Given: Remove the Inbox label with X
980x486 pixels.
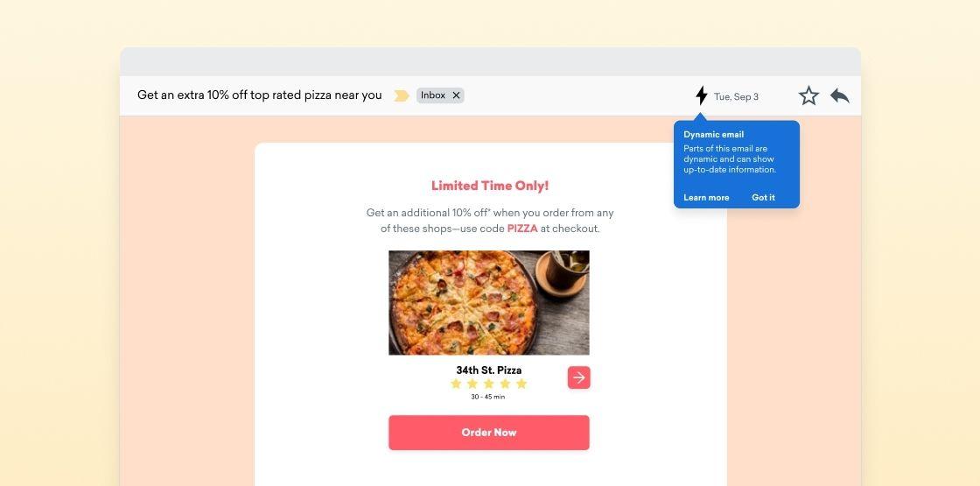Looking at the screenshot, I should (456, 95).
